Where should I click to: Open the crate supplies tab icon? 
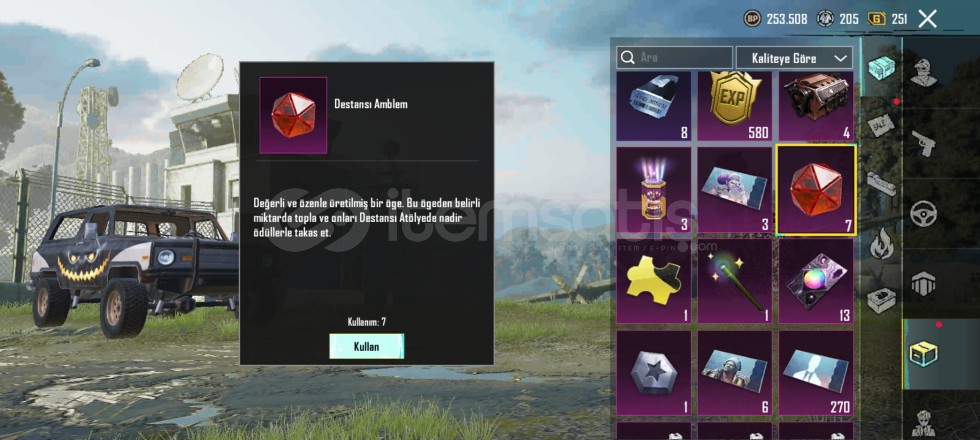pos(881,68)
